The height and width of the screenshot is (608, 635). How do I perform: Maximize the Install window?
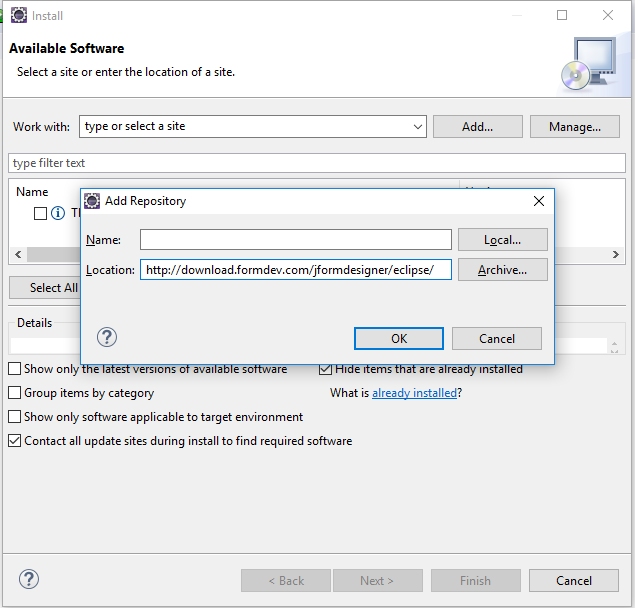562,16
